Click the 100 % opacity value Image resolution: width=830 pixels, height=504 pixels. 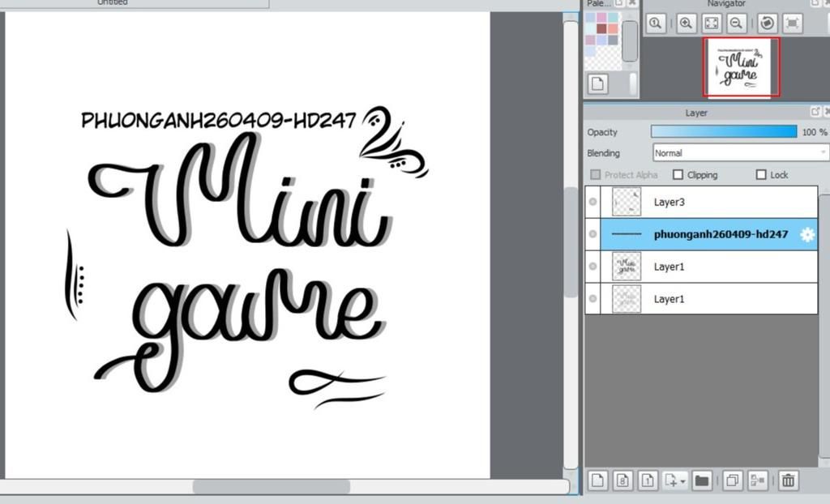click(814, 132)
